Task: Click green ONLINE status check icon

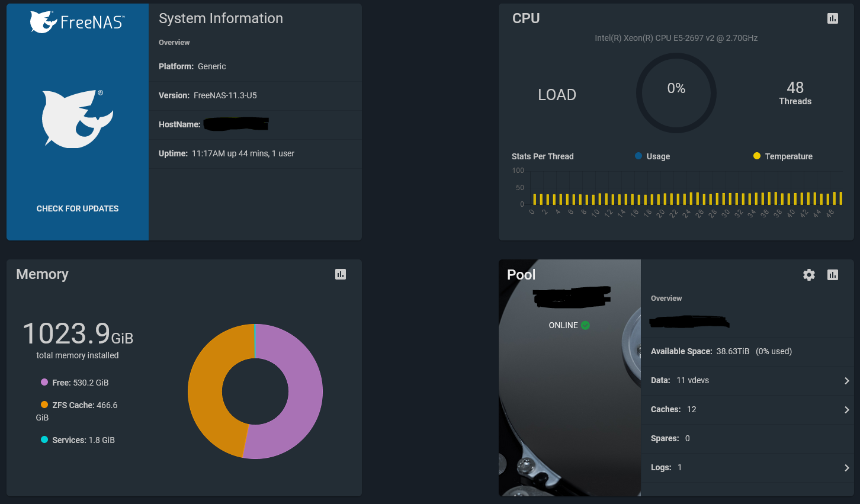Action: click(x=585, y=325)
